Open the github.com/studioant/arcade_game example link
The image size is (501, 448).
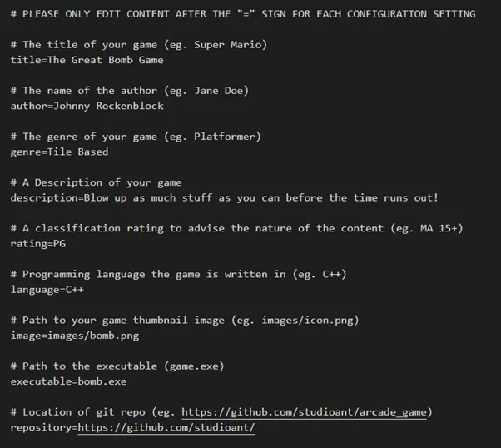coord(306,412)
